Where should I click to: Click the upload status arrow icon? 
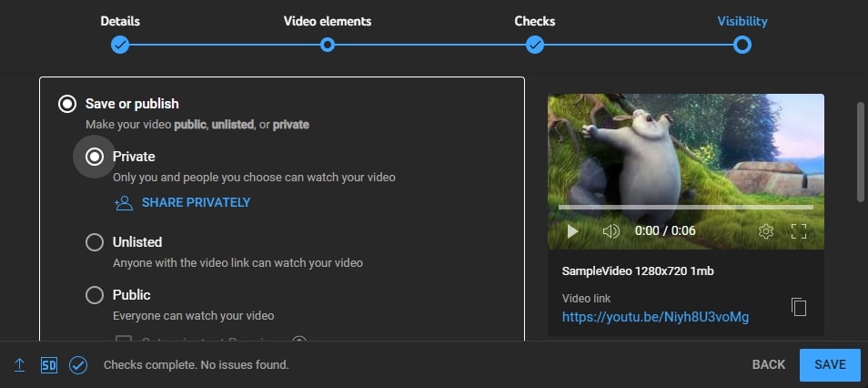(19, 364)
